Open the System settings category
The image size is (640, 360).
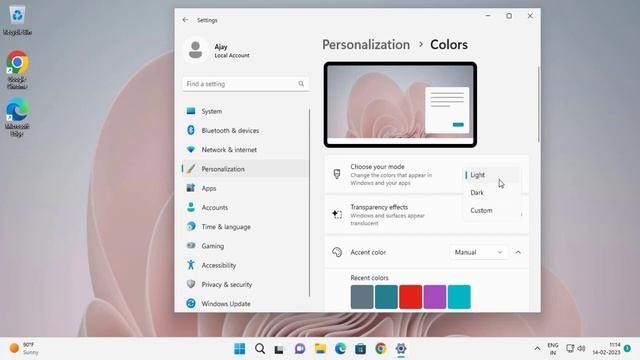(245, 111)
